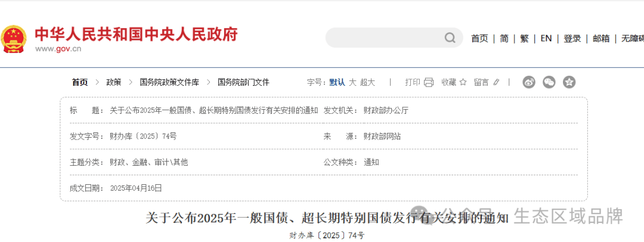
Task: Click 财政部办公厅 issuing agency text
Action: pyautogui.click(x=386, y=110)
